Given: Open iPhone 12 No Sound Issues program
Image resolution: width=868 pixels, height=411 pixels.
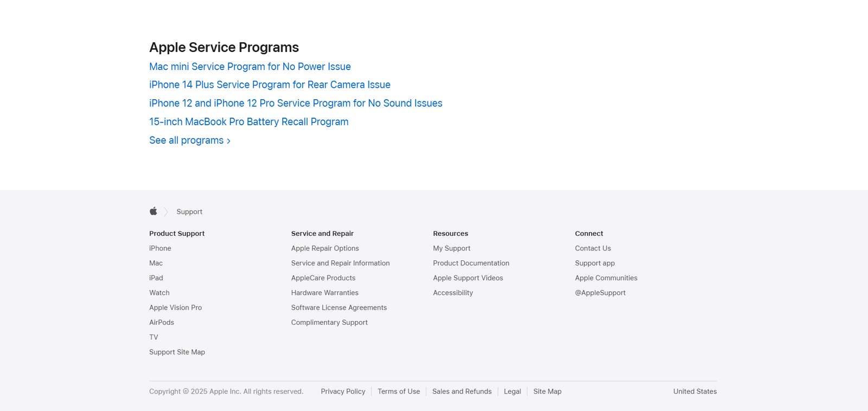Looking at the screenshot, I should coord(296,104).
